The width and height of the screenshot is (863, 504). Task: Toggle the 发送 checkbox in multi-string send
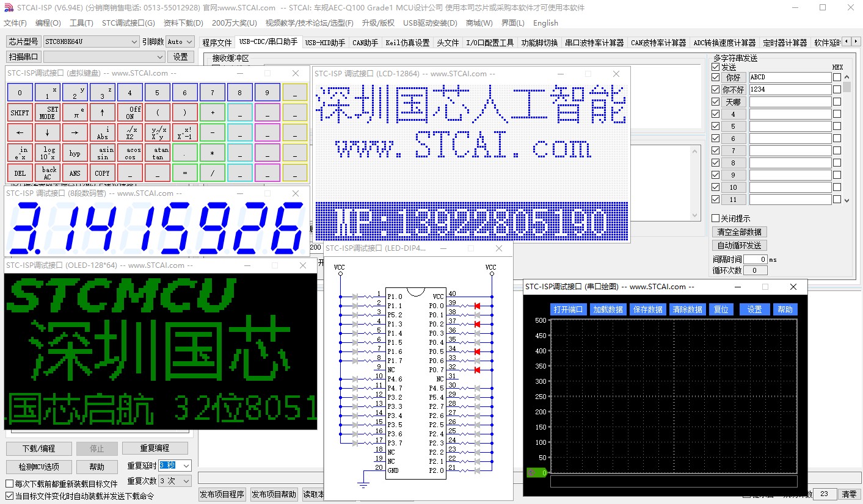point(715,67)
